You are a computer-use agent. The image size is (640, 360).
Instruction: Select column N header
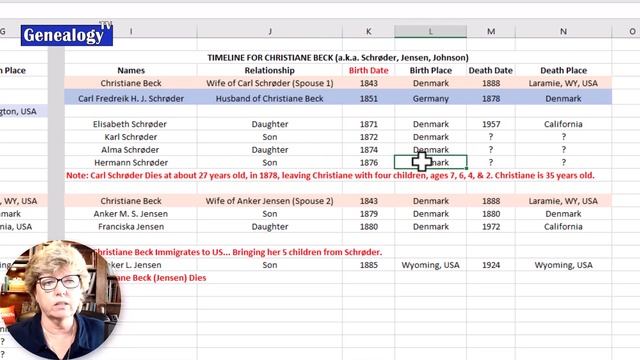(563, 31)
